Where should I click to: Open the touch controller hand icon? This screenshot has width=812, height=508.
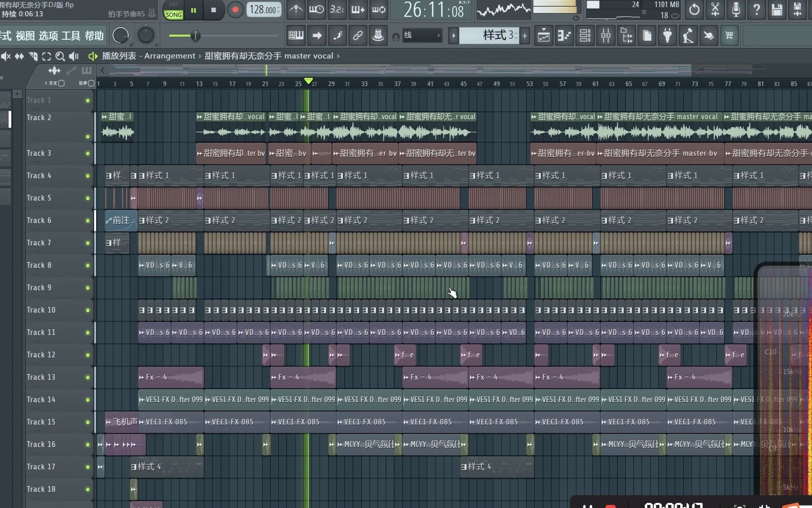click(x=709, y=36)
